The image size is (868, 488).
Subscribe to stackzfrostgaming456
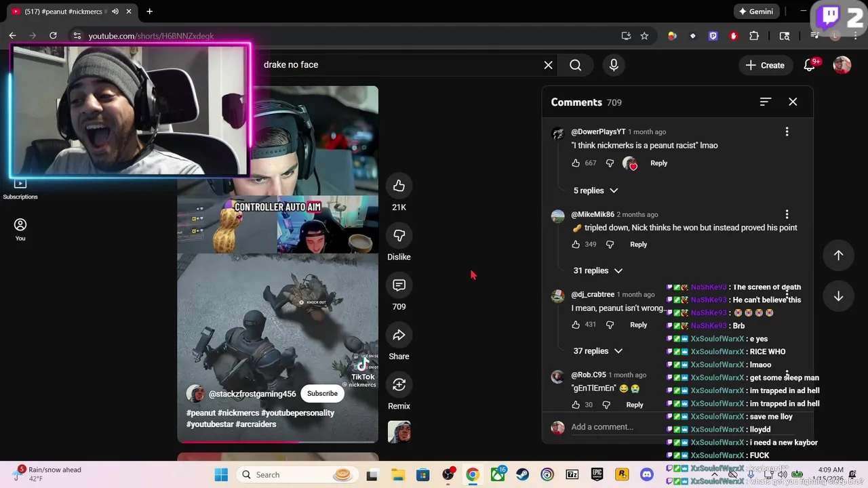[322, 394]
